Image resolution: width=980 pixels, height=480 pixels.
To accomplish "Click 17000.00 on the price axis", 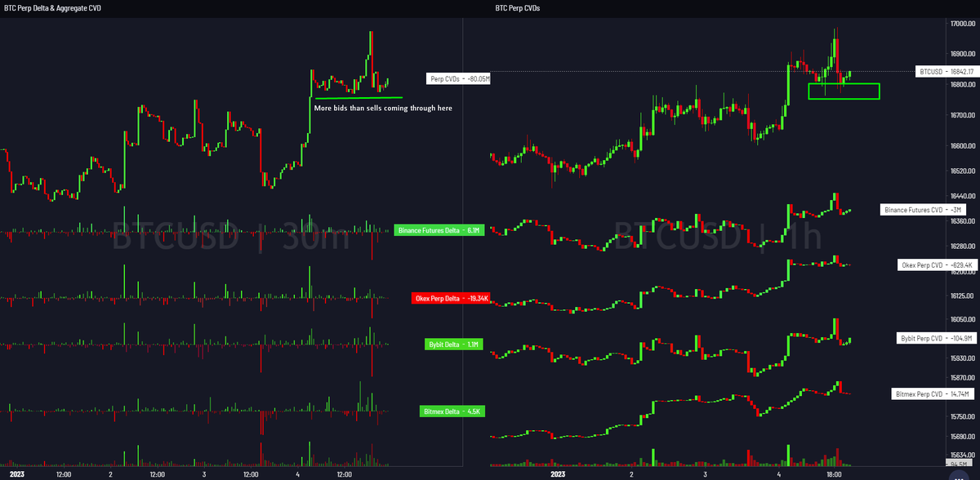I will [964, 24].
